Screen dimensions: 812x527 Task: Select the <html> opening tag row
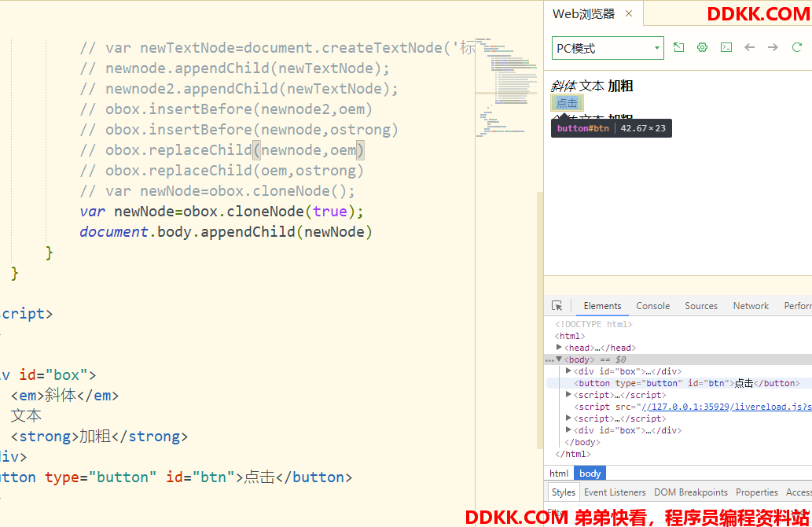[570, 336]
